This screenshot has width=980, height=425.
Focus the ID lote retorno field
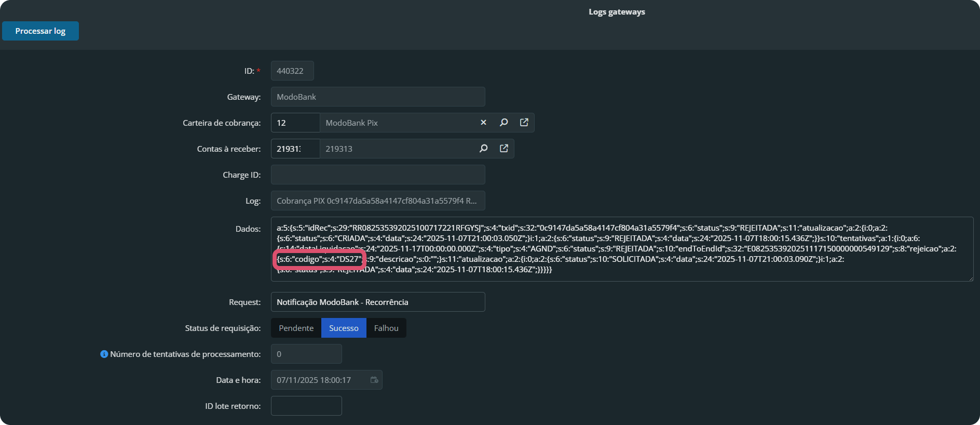coord(306,406)
